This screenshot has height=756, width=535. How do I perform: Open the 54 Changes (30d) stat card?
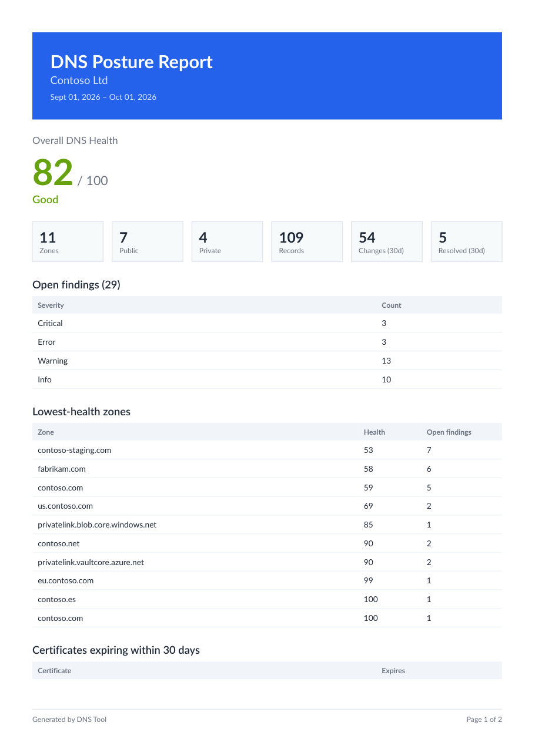tap(387, 241)
